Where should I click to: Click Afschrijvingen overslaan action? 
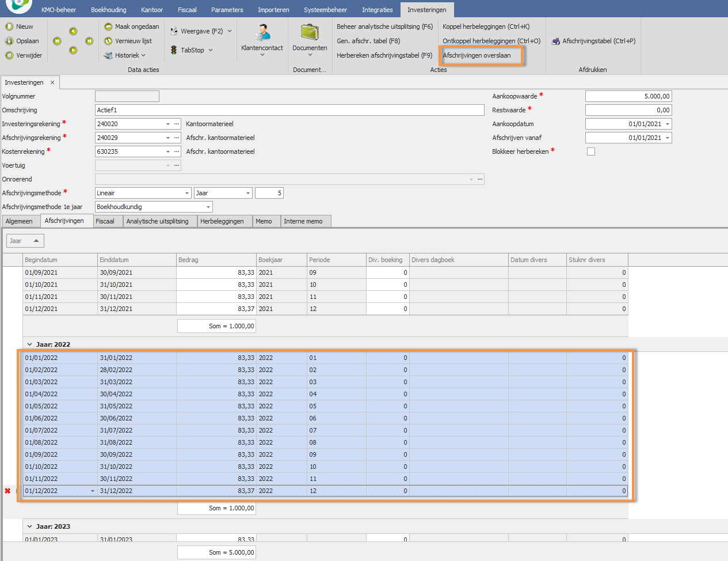(477, 55)
